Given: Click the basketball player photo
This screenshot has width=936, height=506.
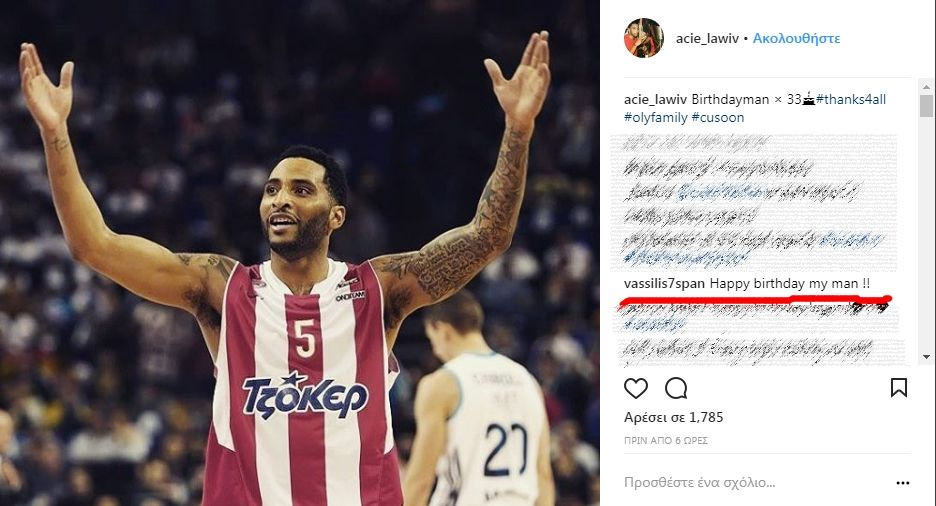Looking at the screenshot, I should click(x=300, y=253).
